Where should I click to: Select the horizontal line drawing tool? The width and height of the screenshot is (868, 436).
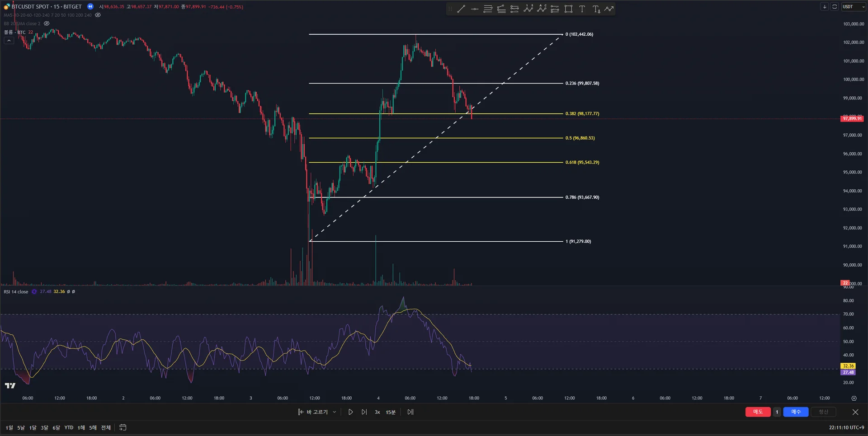tap(475, 9)
